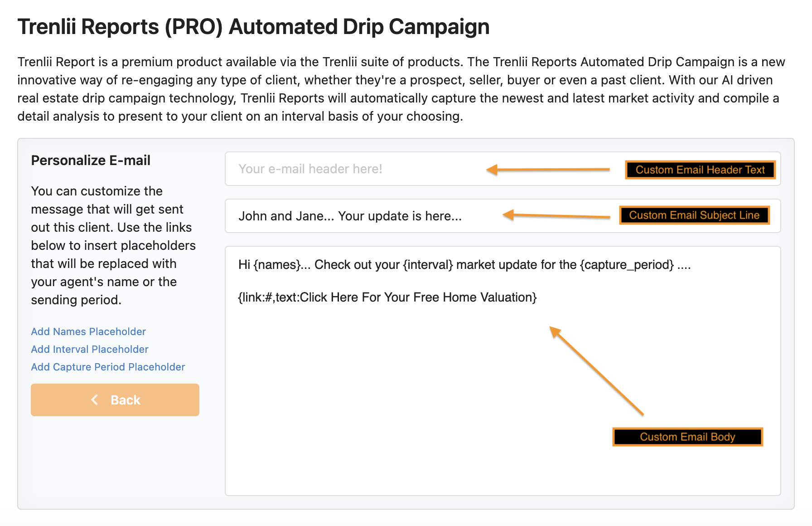Click Add Capture Period Placeholder link
The width and height of the screenshot is (812, 526).
[108, 367]
